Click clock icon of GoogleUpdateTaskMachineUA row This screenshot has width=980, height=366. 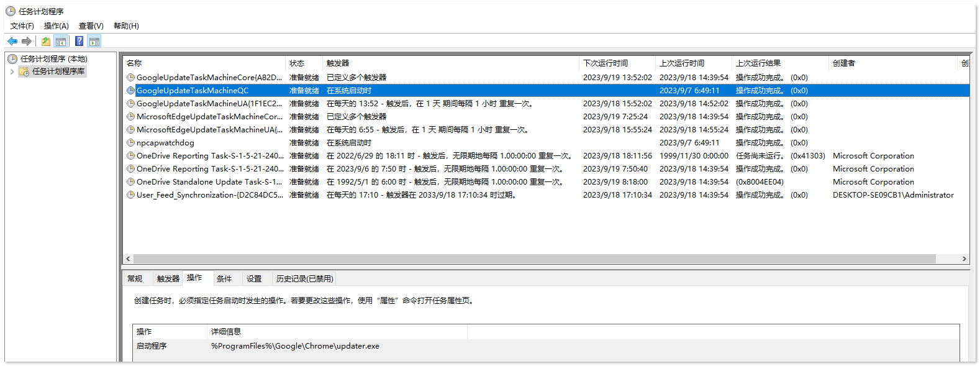point(131,104)
